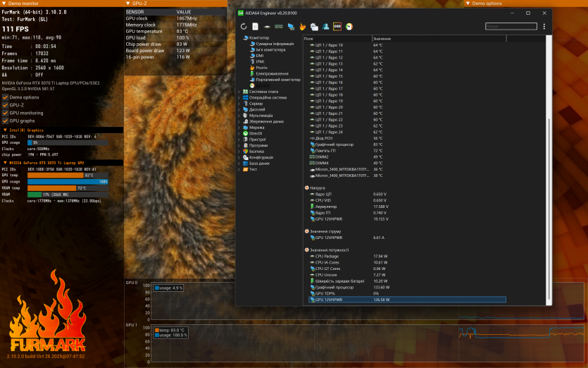The height and width of the screenshot is (368, 588).
Task: Click the gauge sensor icon in toolbar
Action: coord(349,27)
